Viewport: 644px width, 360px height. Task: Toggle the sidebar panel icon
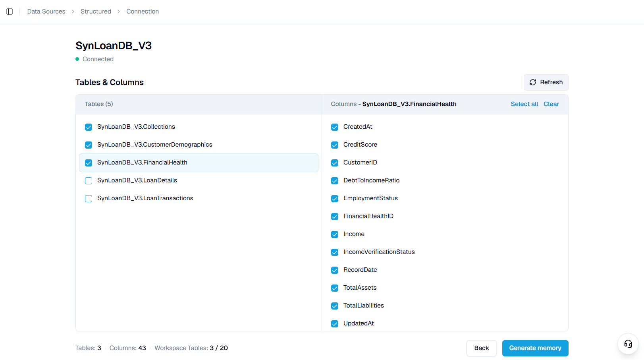(x=10, y=12)
